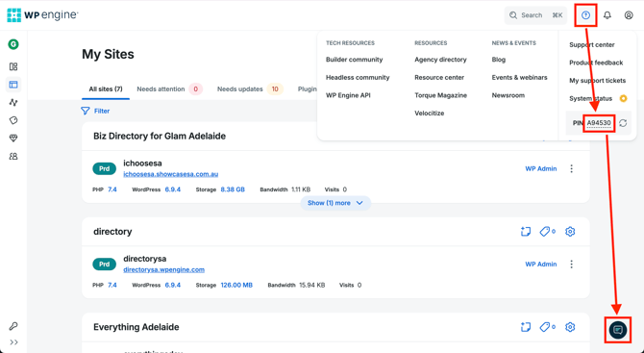The width and height of the screenshot is (644, 353).
Task: Open the dashboard icon in sidebar
Action: [13, 66]
